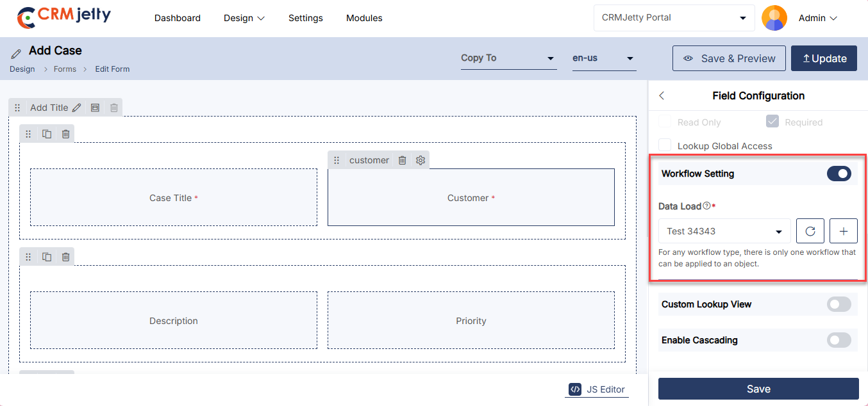The height and width of the screenshot is (406, 868).
Task: Select the Description field box
Action: pos(174,321)
